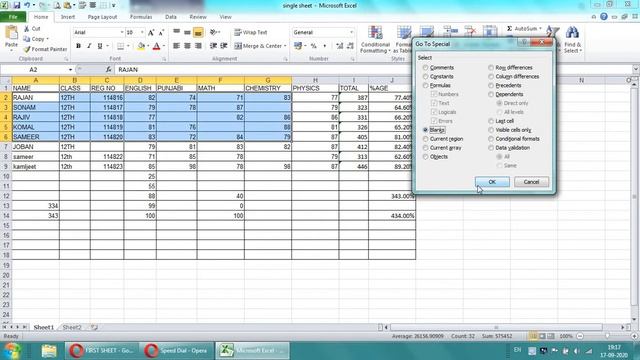Image resolution: width=640 pixels, height=360 pixels.
Task: Click the horizontal scrollbar
Action: coord(496,327)
